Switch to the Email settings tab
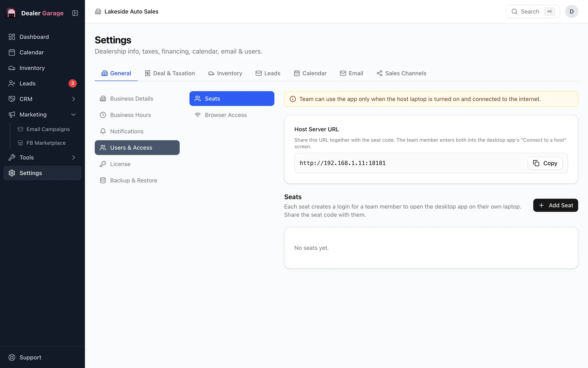The width and height of the screenshot is (588, 368). click(351, 73)
